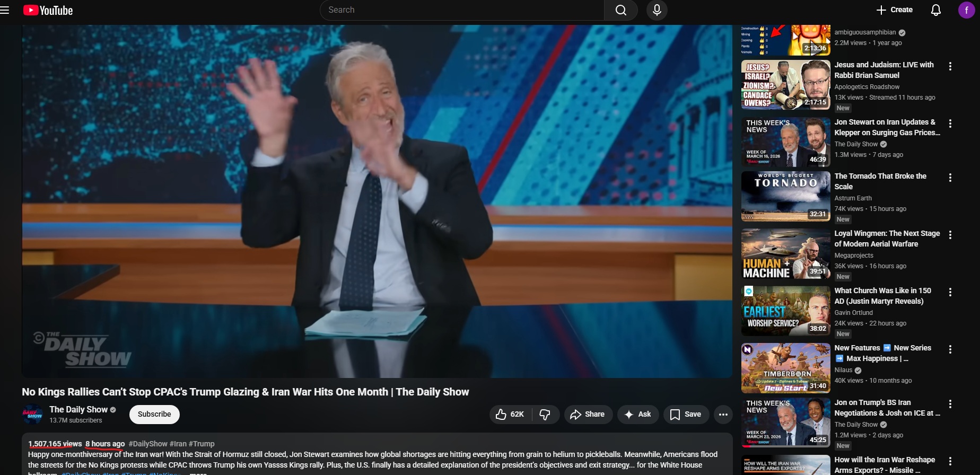Open options for Loyal Wingmen video
This screenshot has height=475, width=980.
tap(950, 235)
